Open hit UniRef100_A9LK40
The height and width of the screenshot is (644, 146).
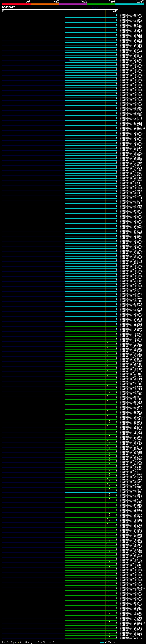(131, 17)
